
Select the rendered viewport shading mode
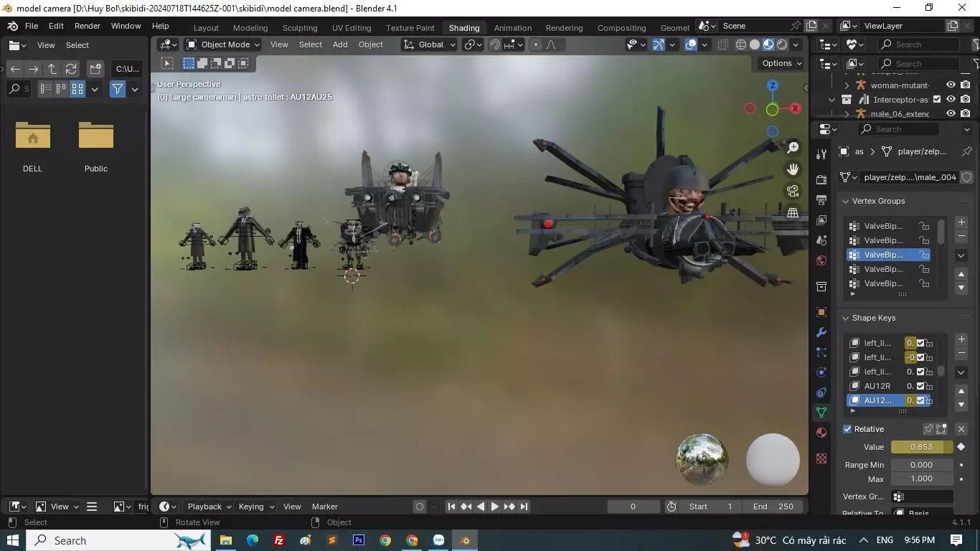tap(782, 44)
